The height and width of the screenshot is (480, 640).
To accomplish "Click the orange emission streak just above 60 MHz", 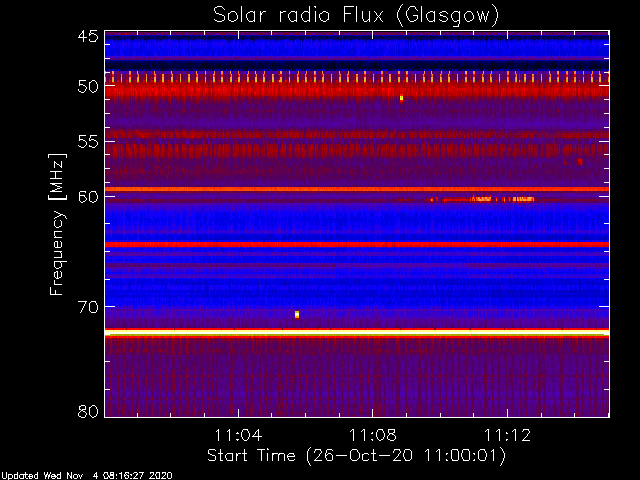I will tap(482, 199).
